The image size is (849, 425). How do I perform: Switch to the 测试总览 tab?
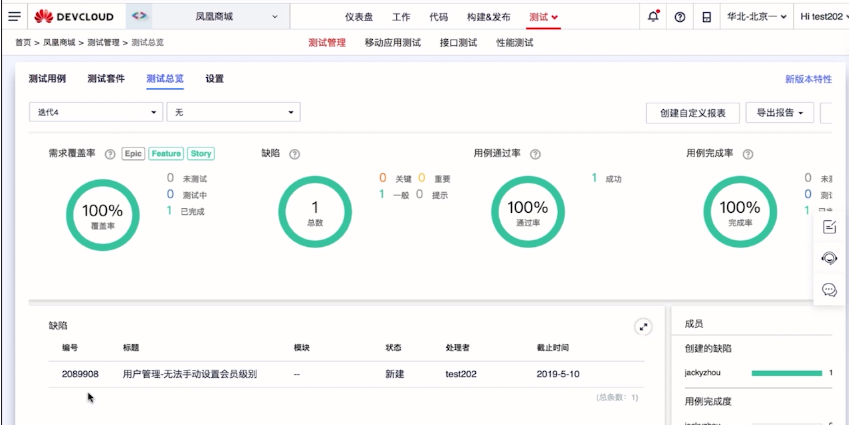165,79
